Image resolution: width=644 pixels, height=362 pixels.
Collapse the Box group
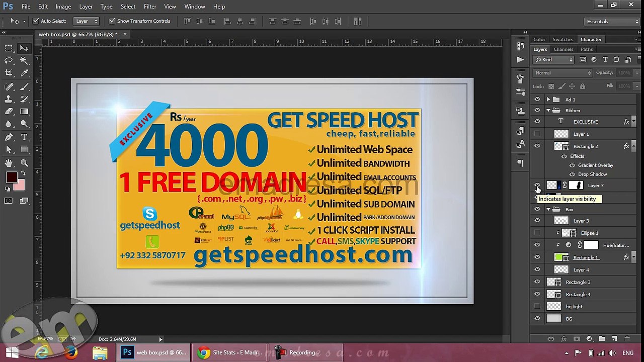(548, 209)
